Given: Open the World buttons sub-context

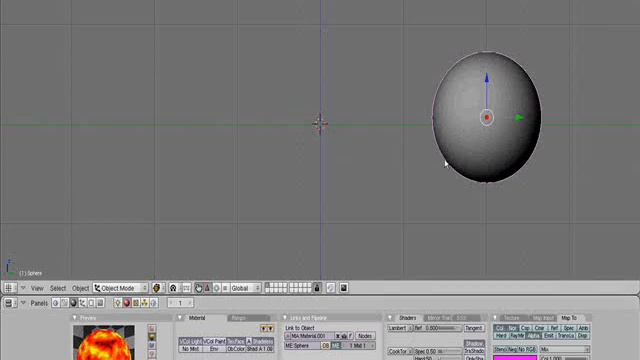Looking at the screenshot, I should (154, 303).
